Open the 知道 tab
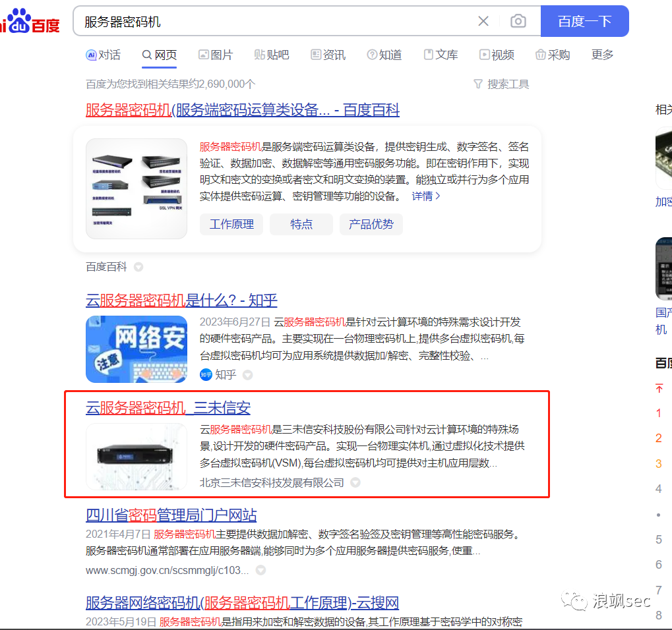The width and height of the screenshot is (672, 630). tap(384, 55)
